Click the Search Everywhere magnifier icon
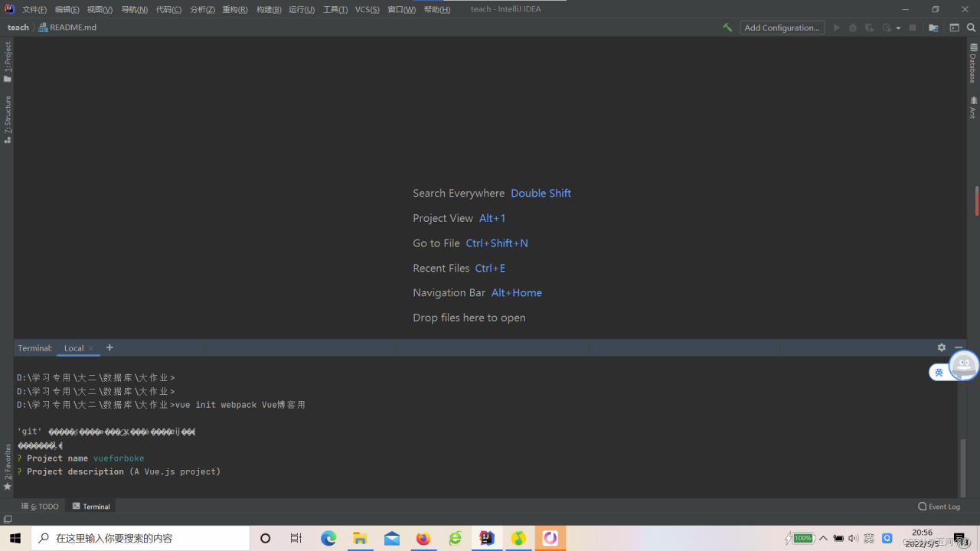The height and width of the screenshot is (551, 980). point(971,28)
